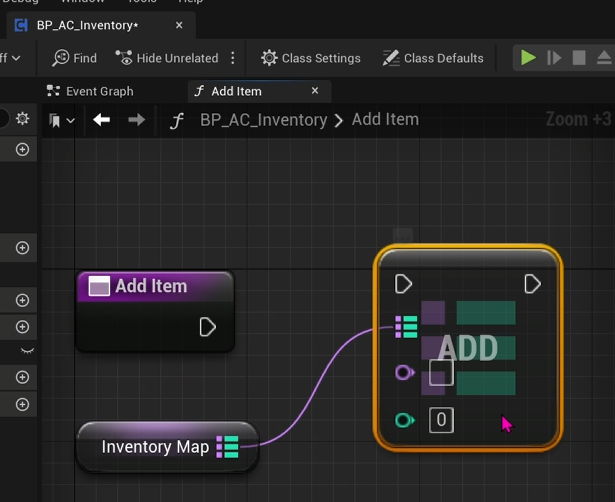Click the second plus button in sidebar
The image size is (615, 502).
pyautogui.click(x=22, y=248)
